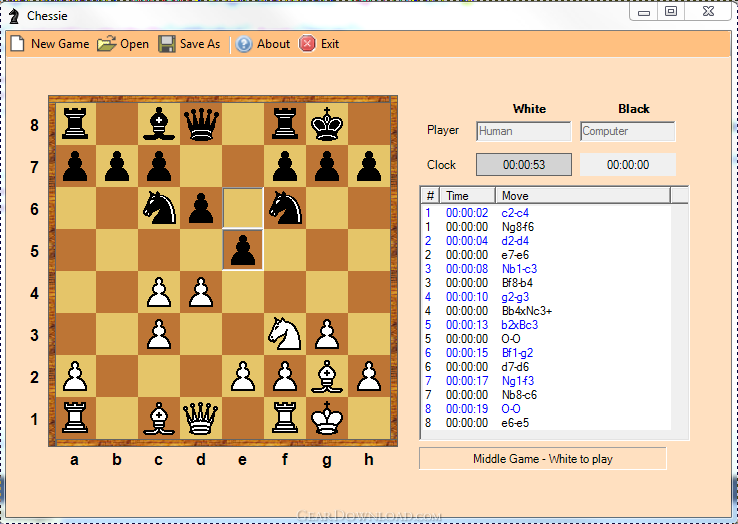Click the New Game toolbar label
The height and width of the screenshot is (524, 738).
pos(60,44)
